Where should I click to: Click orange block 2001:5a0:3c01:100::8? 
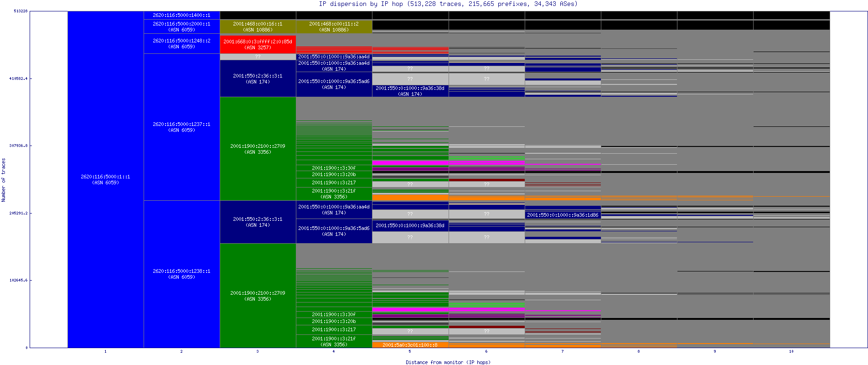click(410, 345)
